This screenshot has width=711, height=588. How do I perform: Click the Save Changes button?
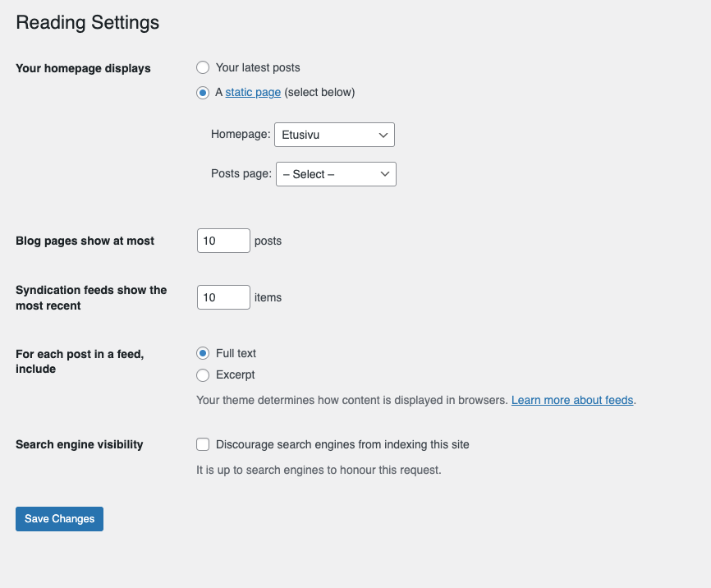pyautogui.click(x=59, y=518)
